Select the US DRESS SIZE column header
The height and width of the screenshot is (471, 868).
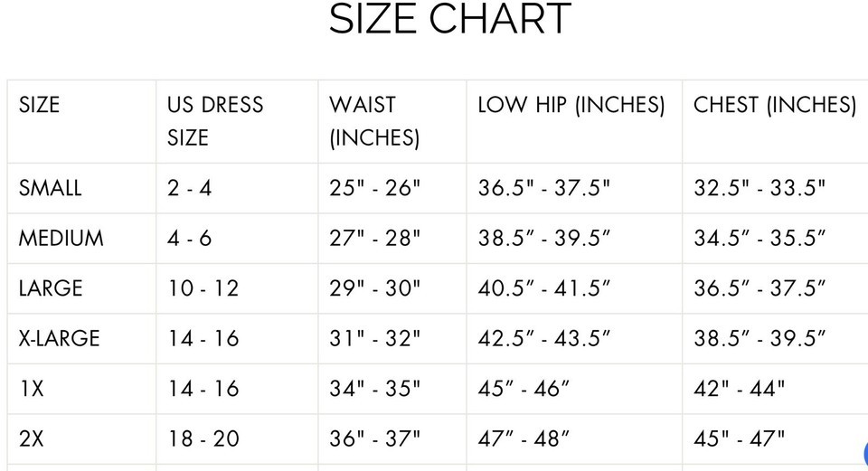[x=215, y=121]
